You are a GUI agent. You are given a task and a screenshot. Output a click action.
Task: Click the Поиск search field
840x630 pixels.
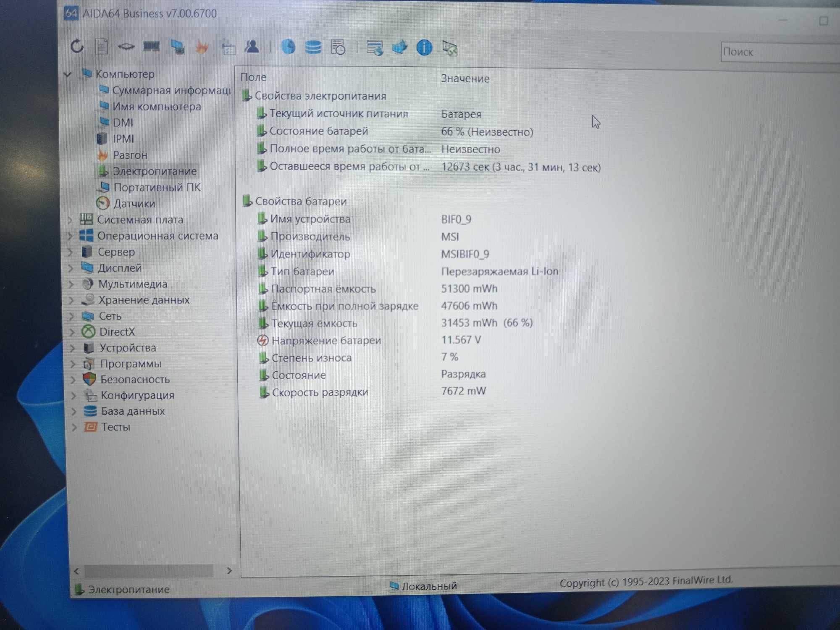coord(780,52)
